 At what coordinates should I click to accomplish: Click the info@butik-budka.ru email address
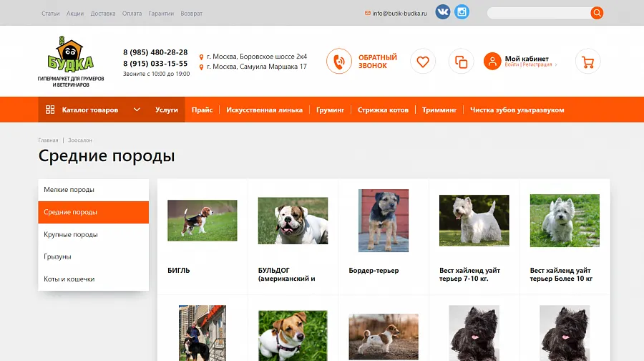[x=399, y=14]
